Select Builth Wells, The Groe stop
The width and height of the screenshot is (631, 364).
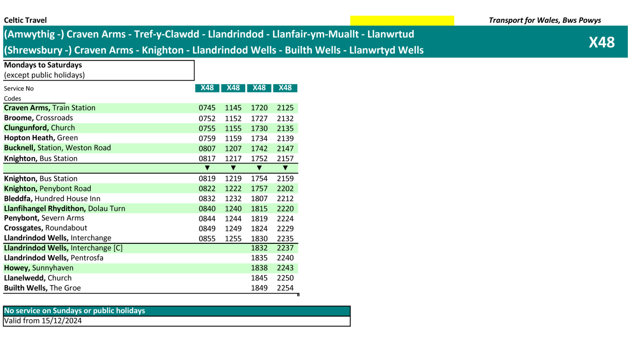[x=43, y=288]
